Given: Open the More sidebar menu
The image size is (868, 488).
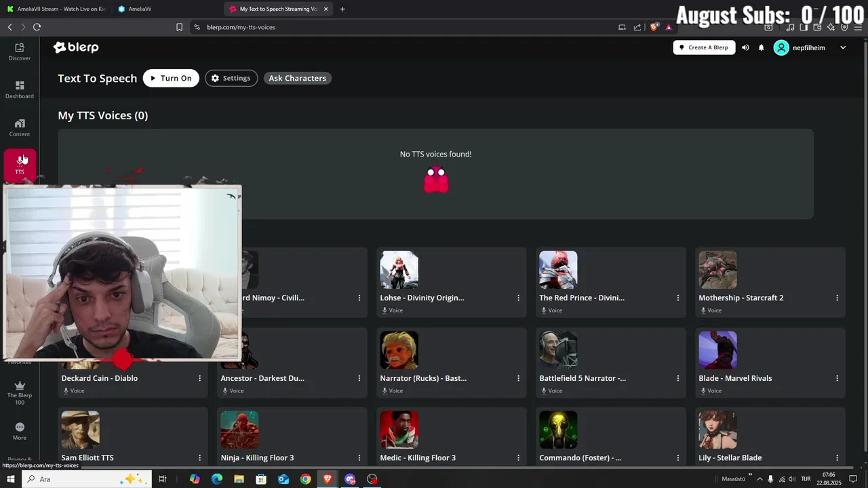Looking at the screenshot, I should pos(20,431).
